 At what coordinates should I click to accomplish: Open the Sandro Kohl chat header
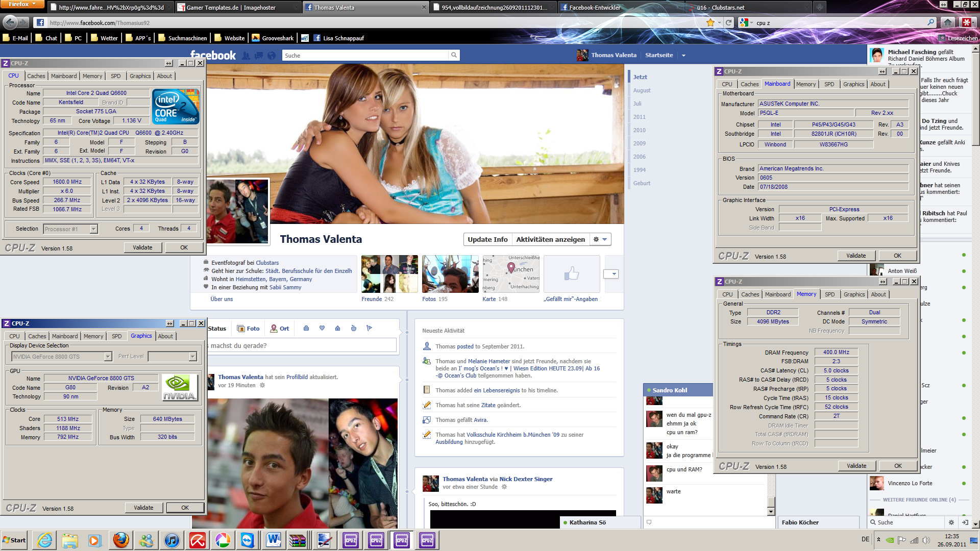pyautogui.click(x=677, y=390)
